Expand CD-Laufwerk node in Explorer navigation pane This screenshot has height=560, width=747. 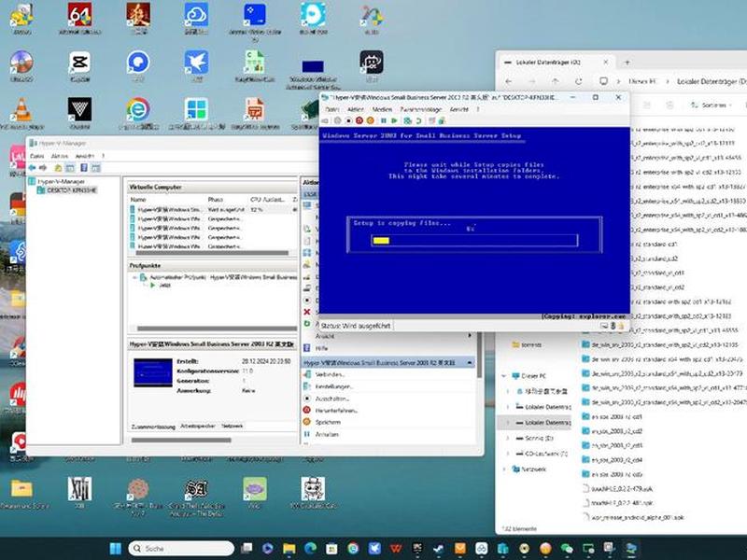tap(508, 454)
